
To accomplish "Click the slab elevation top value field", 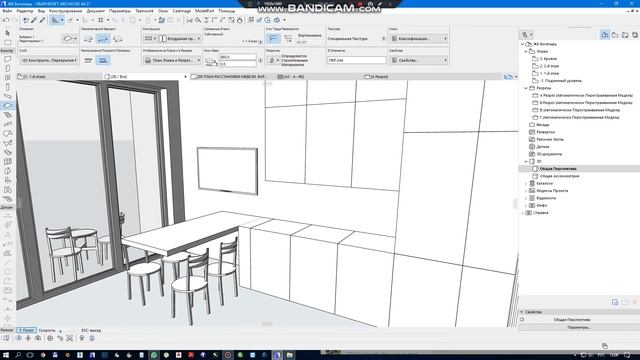I will point(238,57).
